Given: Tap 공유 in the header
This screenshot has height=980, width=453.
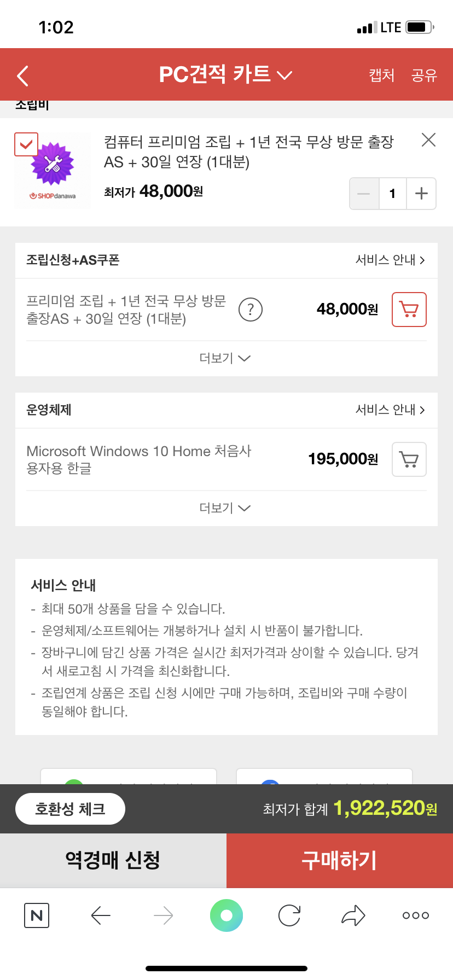Looking at the screenshot, I should click(424, 75).
